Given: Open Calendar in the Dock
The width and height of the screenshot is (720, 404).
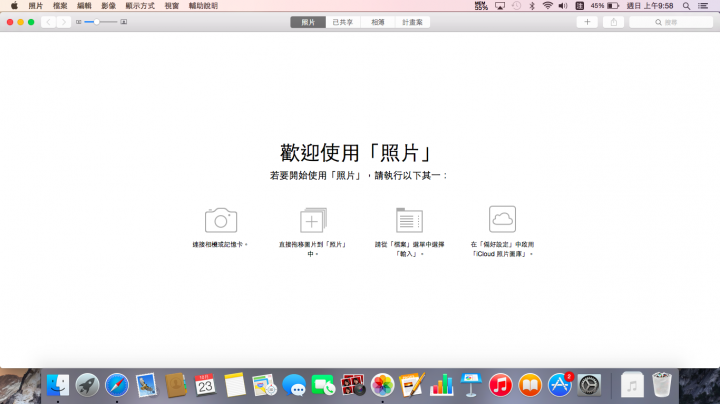Looking at the screenshot, I should [x=205, y=385].
